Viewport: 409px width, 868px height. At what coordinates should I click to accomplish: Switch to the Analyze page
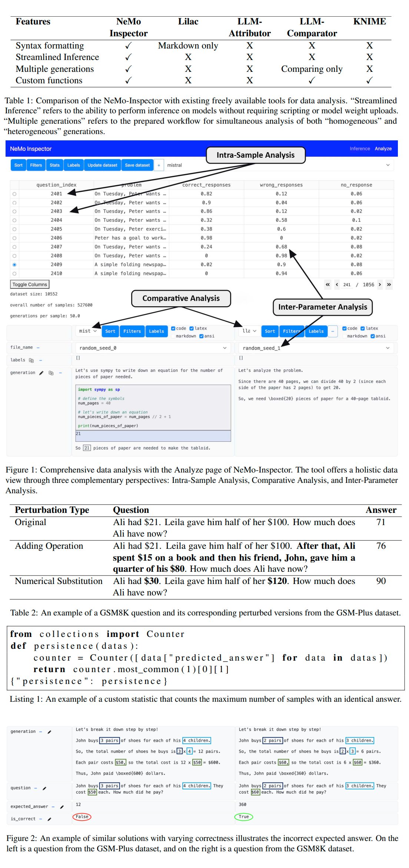383,149
